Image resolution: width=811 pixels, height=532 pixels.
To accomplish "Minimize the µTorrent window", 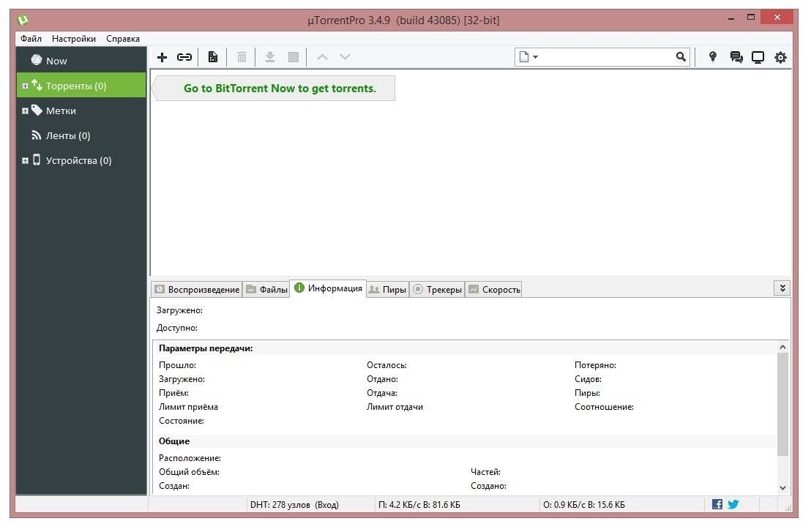I will point(730,18).
